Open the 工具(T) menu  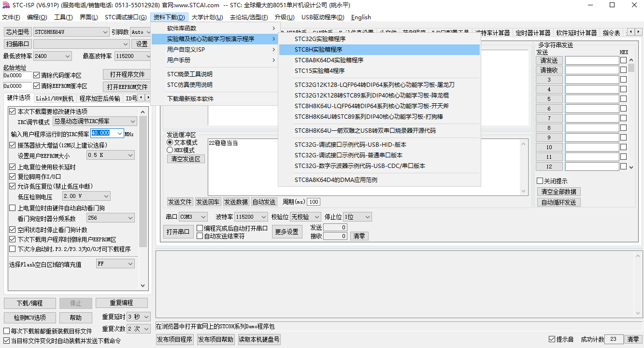[63, 17]
